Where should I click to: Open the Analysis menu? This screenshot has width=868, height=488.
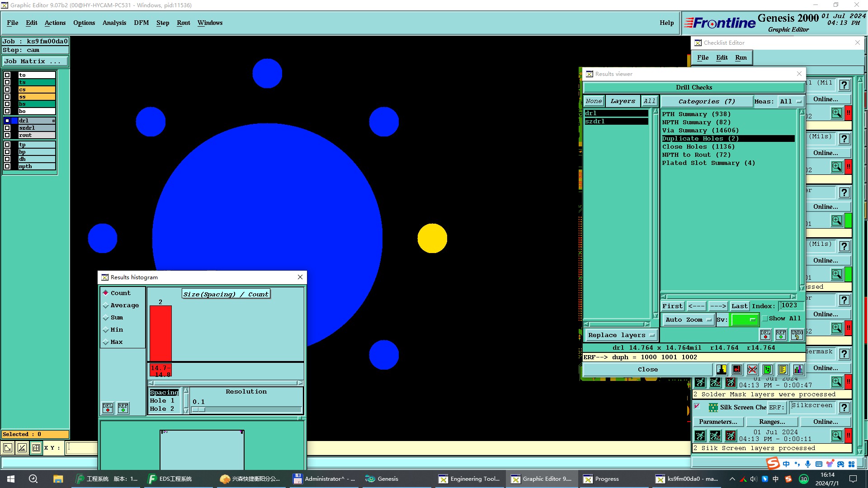point(114,23)
